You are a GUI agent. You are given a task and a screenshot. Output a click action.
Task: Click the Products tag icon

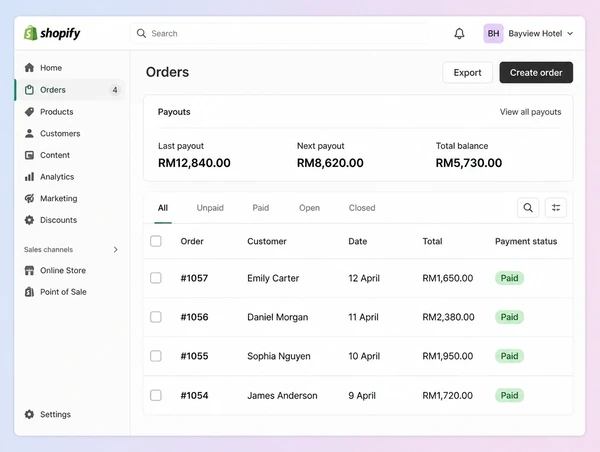(29, 112)
